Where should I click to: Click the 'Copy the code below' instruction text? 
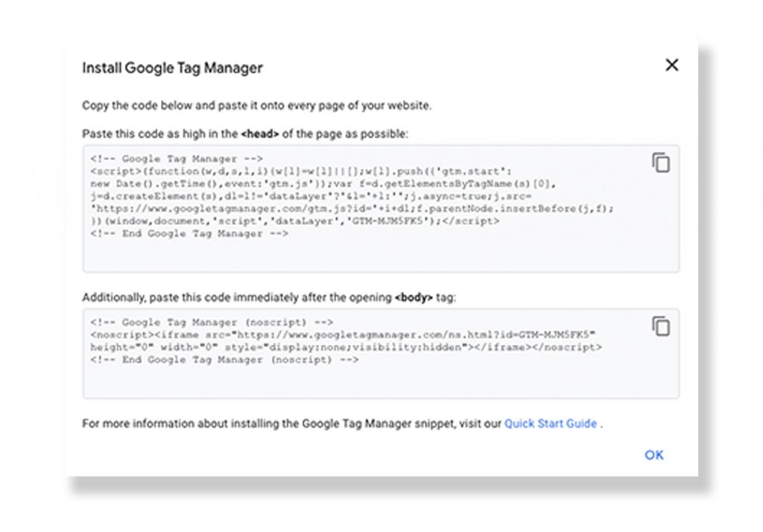click(256, 106)
